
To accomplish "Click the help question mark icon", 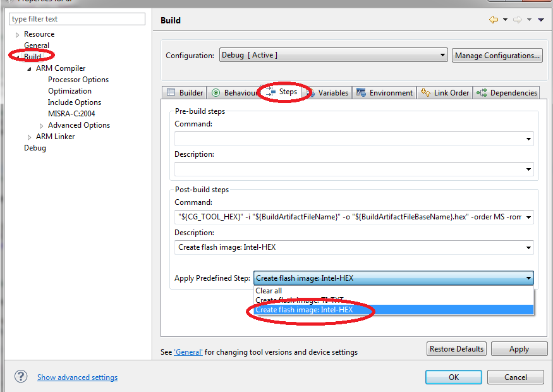I will (21, 377).
